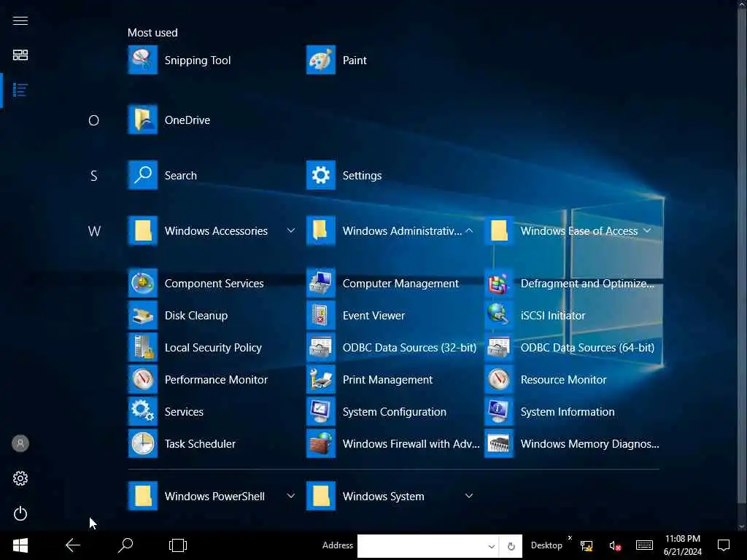The image size is (747, 560).
Task: Expand Windows Ease of Access chevron
Action: click(647, 230)
